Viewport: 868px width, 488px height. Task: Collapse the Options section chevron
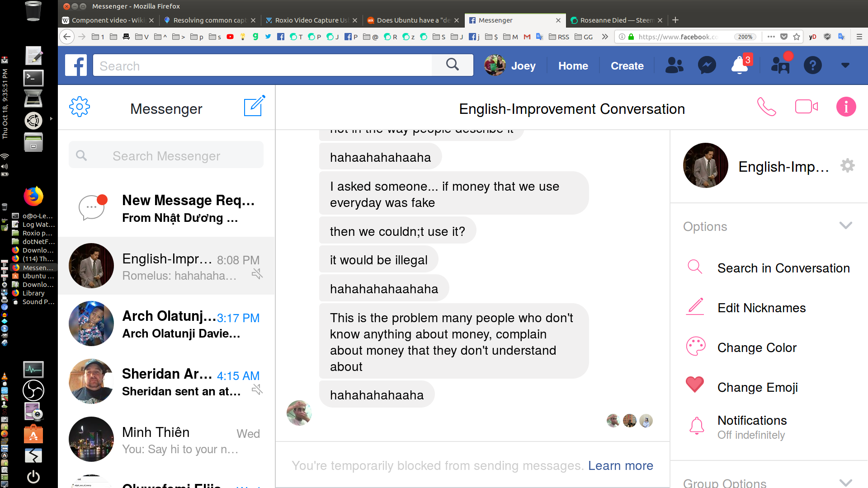point(846,225)
